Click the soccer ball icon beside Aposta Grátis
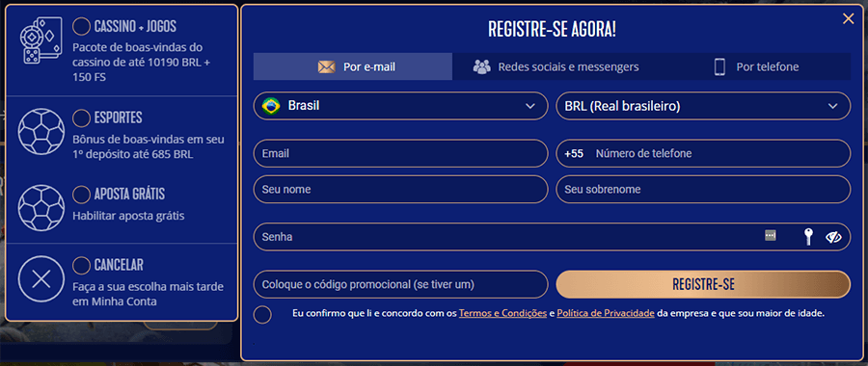Viewport: 868px width, 366px height. [41, 208]
